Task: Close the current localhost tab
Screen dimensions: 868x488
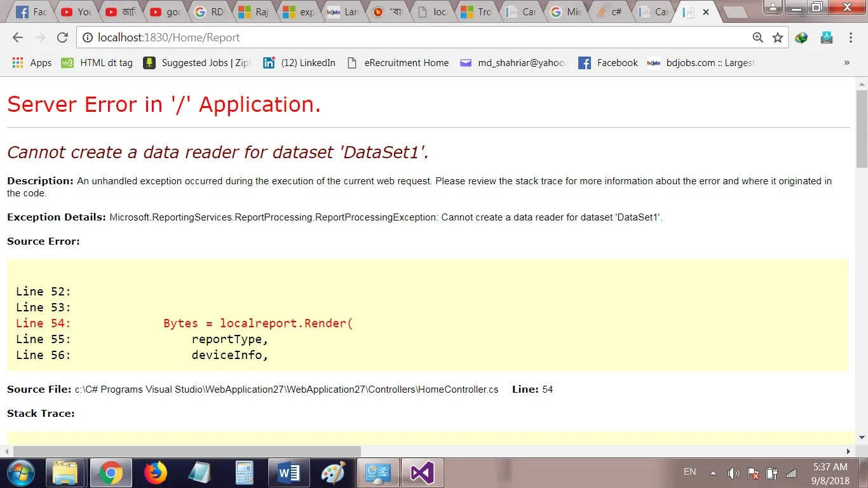Action: [x=706, y=12]
